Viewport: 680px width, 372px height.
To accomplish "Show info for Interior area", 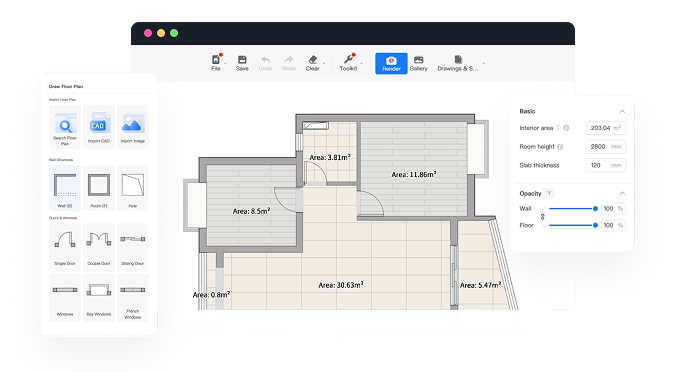I will pyautogui.click(x=566, y=128).
